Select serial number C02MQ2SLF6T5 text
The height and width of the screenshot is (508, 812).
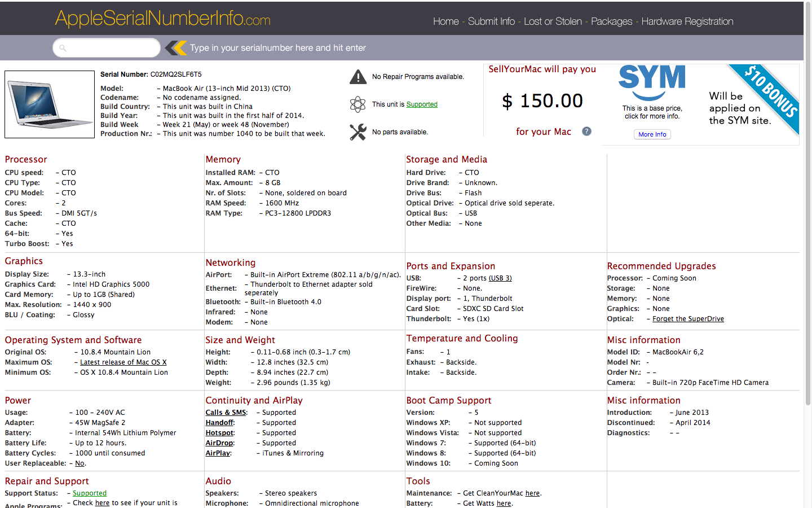[176, 75]
